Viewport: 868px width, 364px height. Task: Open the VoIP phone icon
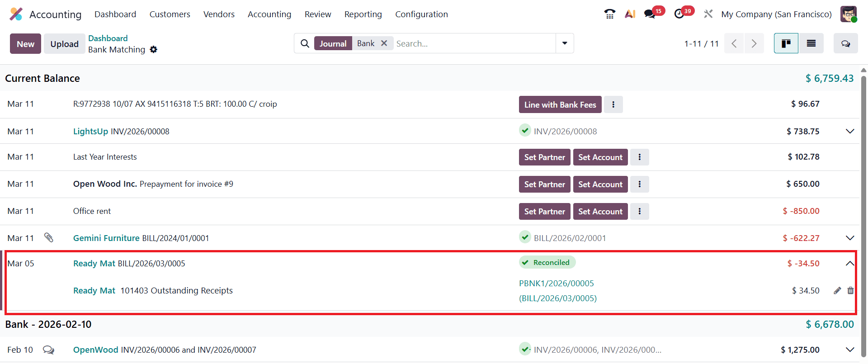(x=609, y=14)
